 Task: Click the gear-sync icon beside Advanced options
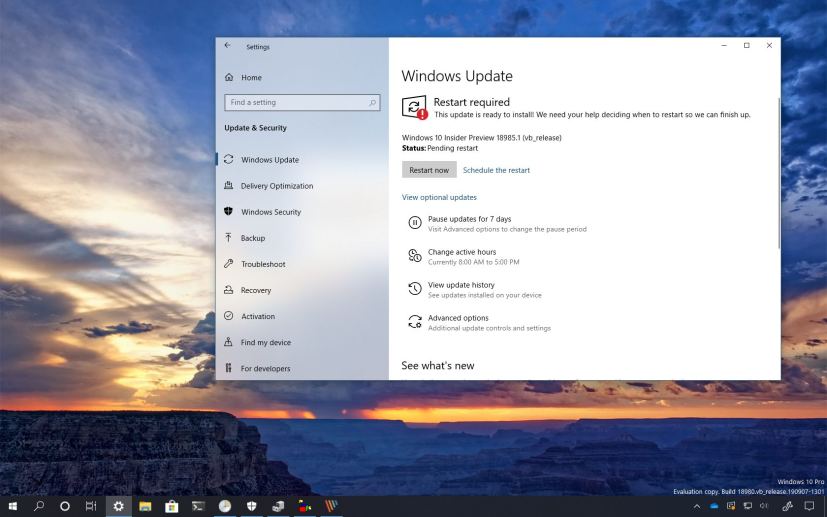[415, 322]
